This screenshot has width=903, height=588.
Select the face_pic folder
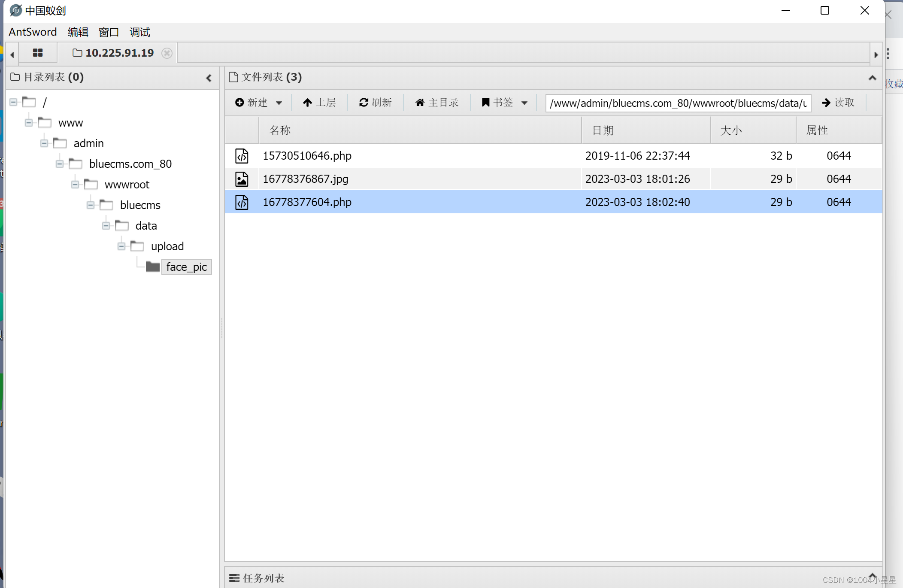(x=187, y=267)
